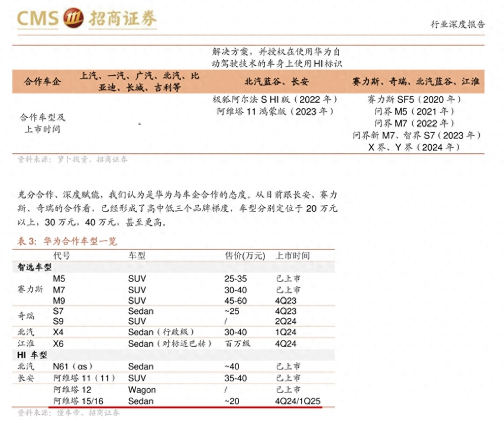Select the 上汽、一汽、广汽 partner list cell
The height and width of the screenshot is (425, 504).
point(140,82)
